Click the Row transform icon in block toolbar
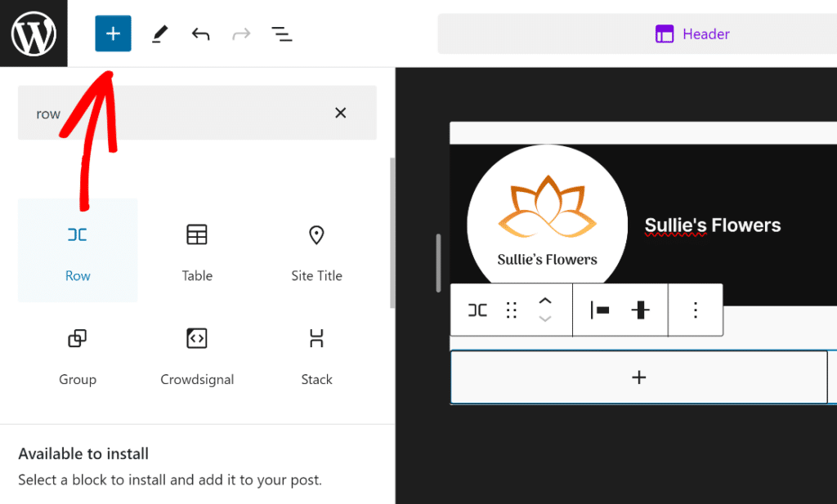 click(x=477, y=310)
